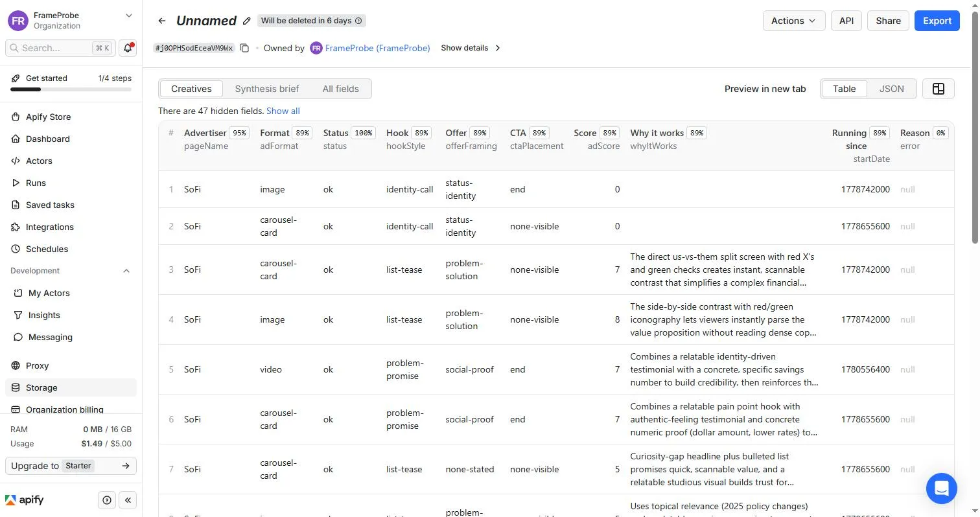The width and height of the screenshot is (980, 517).
Task: Click the API button
Action: tap(846, 21)
